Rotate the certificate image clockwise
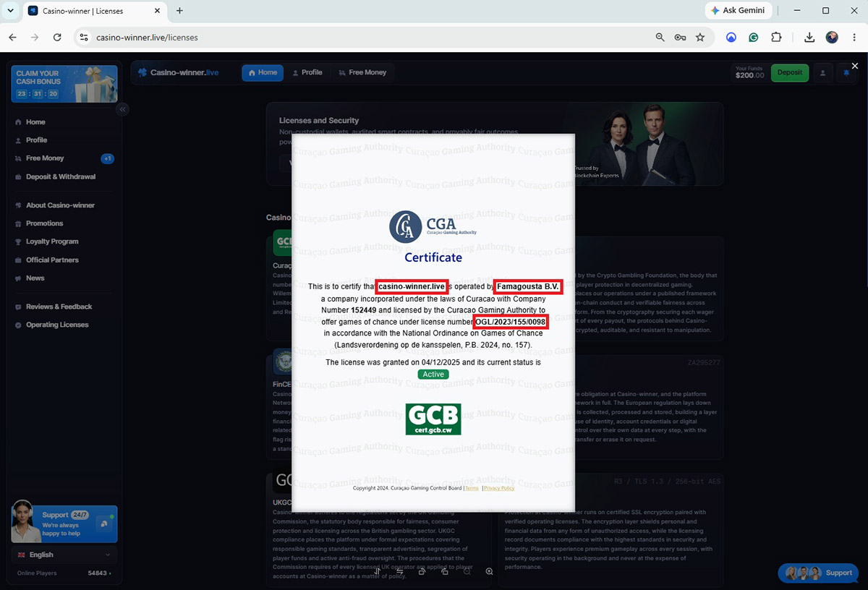This screenshot has width=868, height=590. point(445,571)
